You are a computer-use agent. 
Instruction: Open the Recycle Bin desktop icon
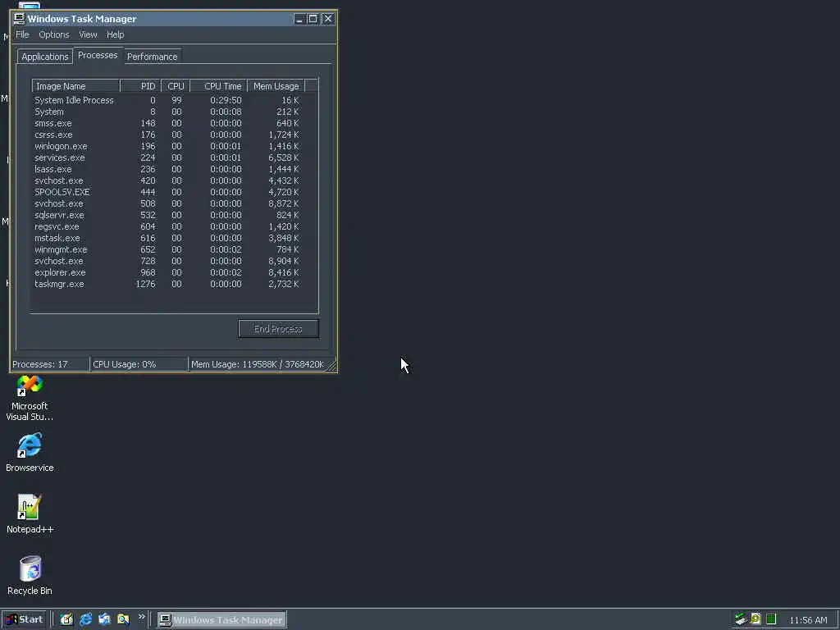pyautogui.click(x=30, y=575)
